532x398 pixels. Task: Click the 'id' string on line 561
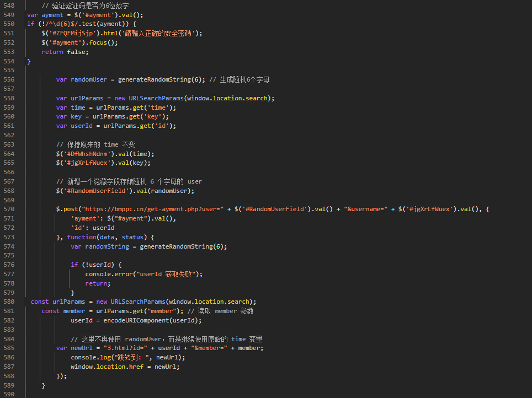[x=162, y=126]
